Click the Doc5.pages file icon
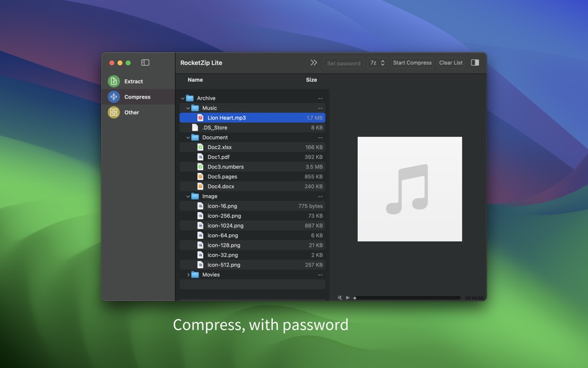The width and height of the screenshot is (588, 368). (201, 177)
